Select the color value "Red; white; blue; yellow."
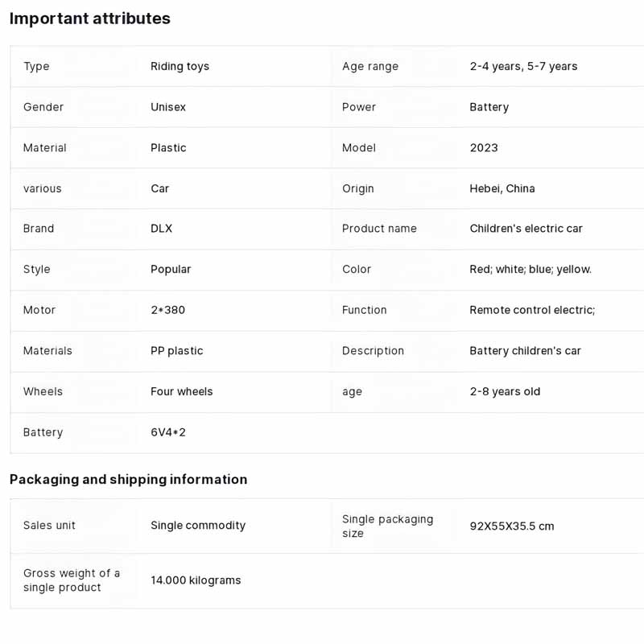The height and width of the screenshot is (644, 644). pyautogui.click(x=530, y=270)
